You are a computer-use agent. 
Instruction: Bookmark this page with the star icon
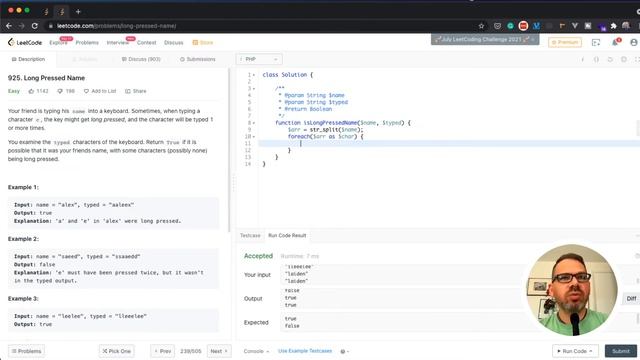(x=481, y=26)
